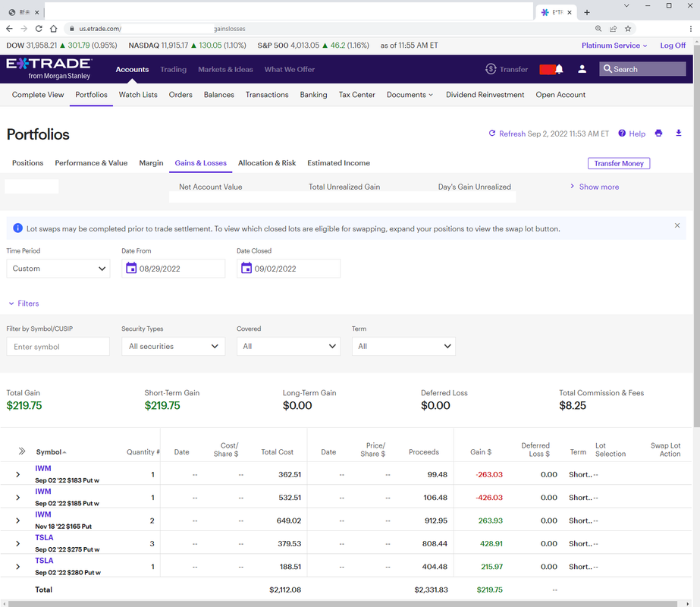700x607 pixels.
Task: Click the Log Off link
Action: (x=673, y=45)
